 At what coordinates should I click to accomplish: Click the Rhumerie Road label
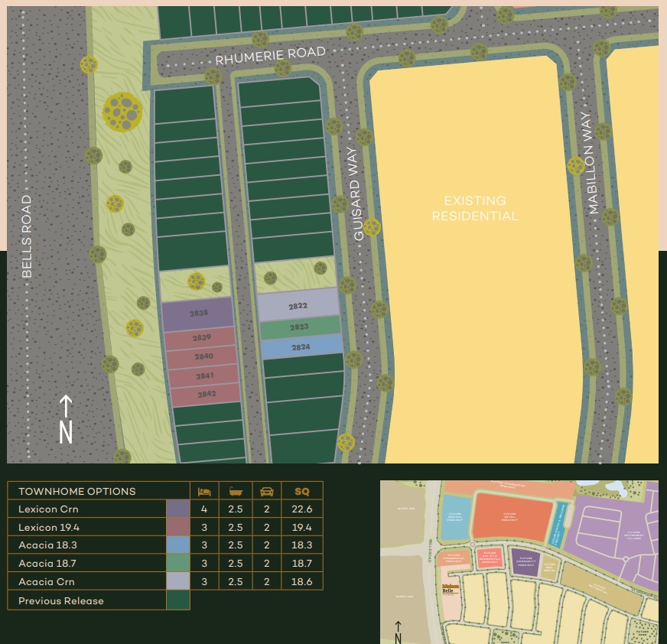click(270, 56)
